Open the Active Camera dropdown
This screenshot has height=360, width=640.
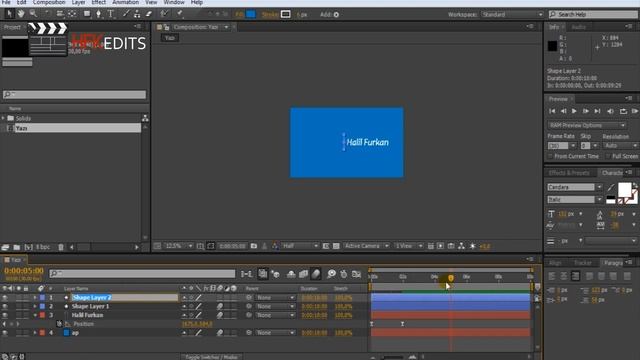366,246
